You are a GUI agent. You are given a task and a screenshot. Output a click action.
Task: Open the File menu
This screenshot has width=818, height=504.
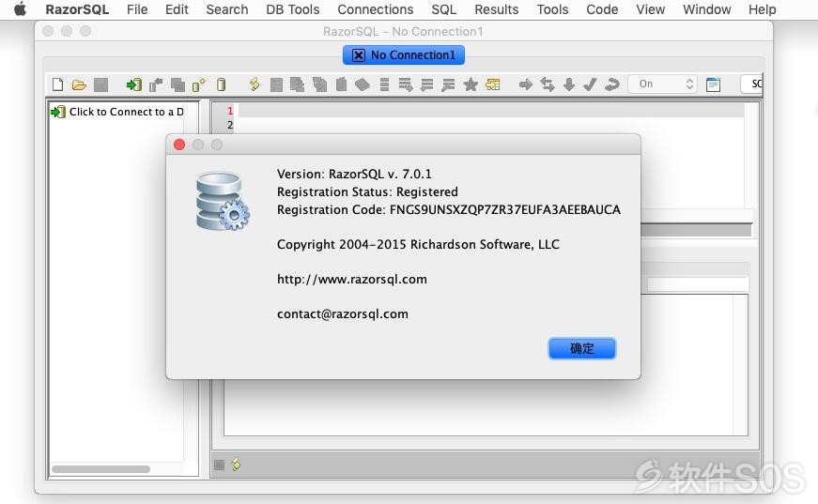pyautogui.click(x=137, y=9)
